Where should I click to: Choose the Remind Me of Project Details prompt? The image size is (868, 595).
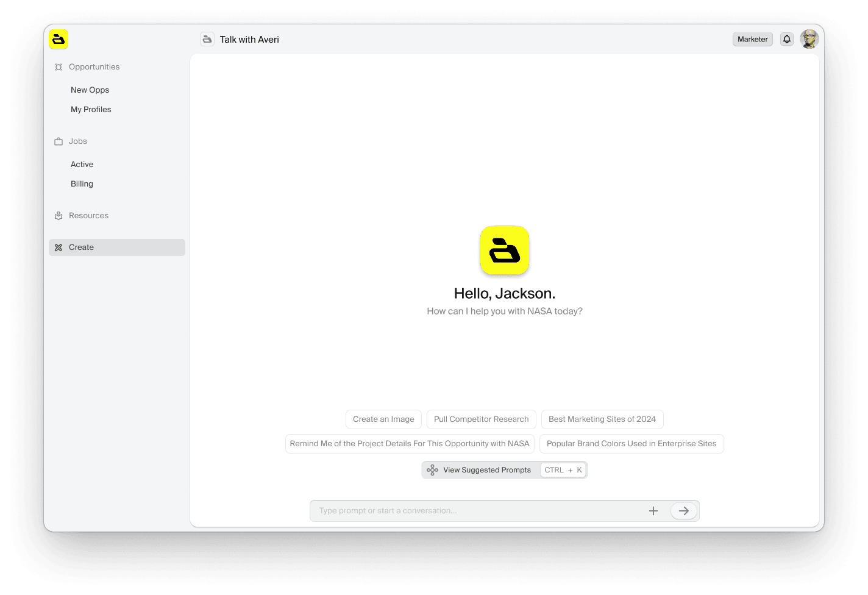tap(410, 444)
